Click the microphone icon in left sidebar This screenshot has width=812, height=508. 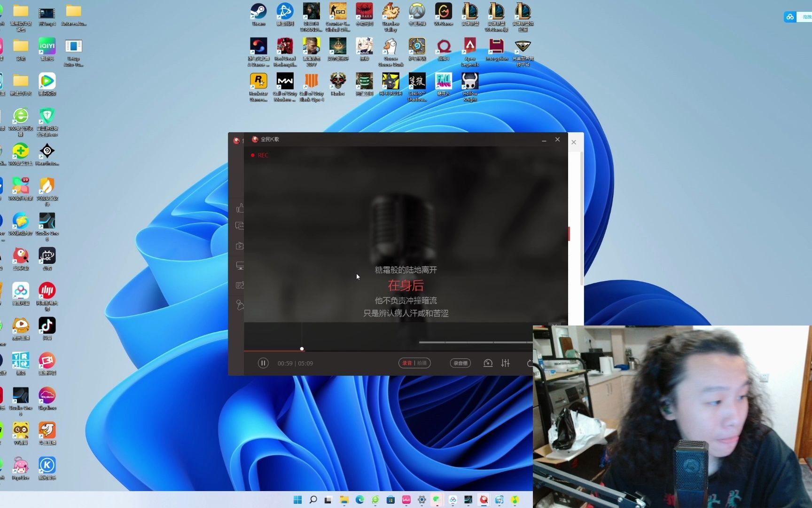[x=240, y=305]
